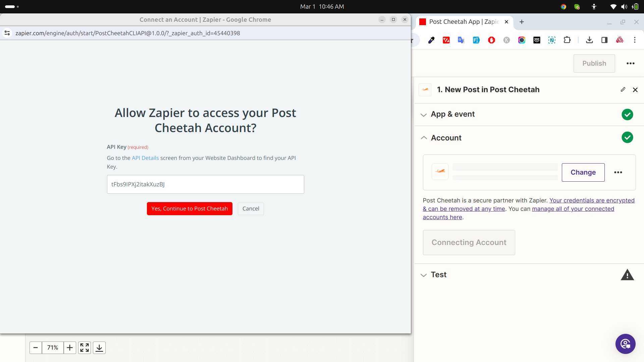Click the Change account button
This screenshot has width=644, height=362.
click(583, 172)
